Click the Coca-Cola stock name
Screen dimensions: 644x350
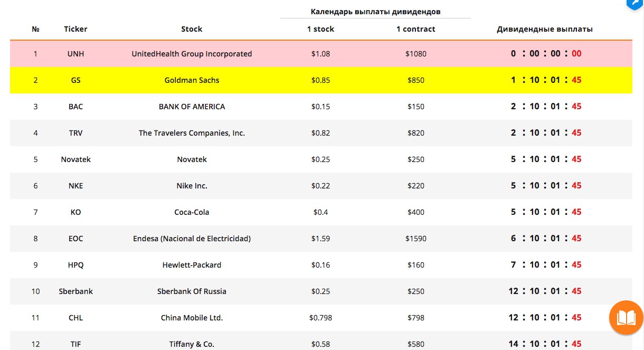(x=192, y=212)
